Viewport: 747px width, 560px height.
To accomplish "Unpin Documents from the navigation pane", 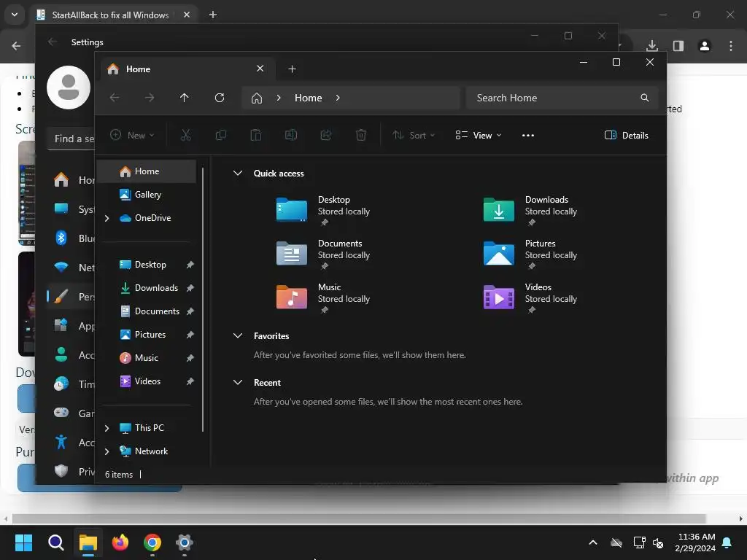I will pyautogui.click(x=190, y=311).
